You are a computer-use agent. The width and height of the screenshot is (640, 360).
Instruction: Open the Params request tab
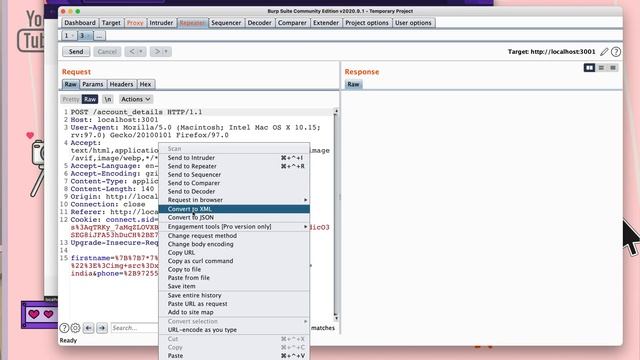point(93,84)
